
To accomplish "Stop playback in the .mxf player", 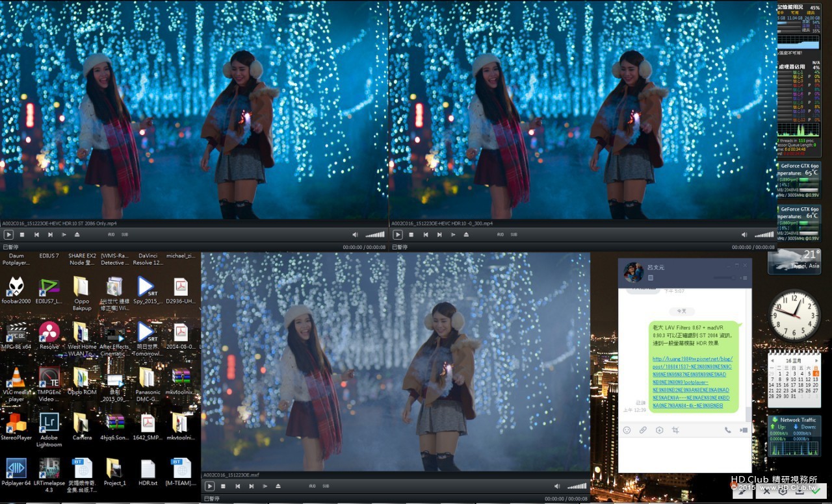I will pos(224,486).
